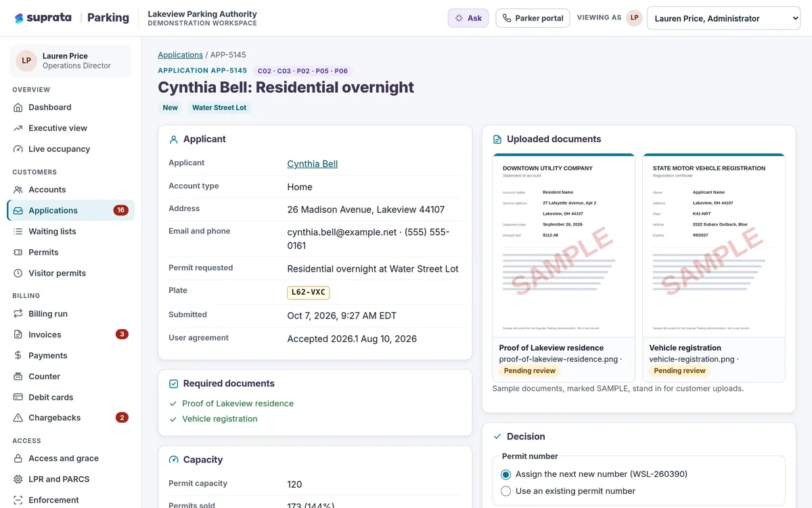Screen dimensions: 812x508
Task: Open the Cynthia Bell applicant link
Action: click(313, 164)
